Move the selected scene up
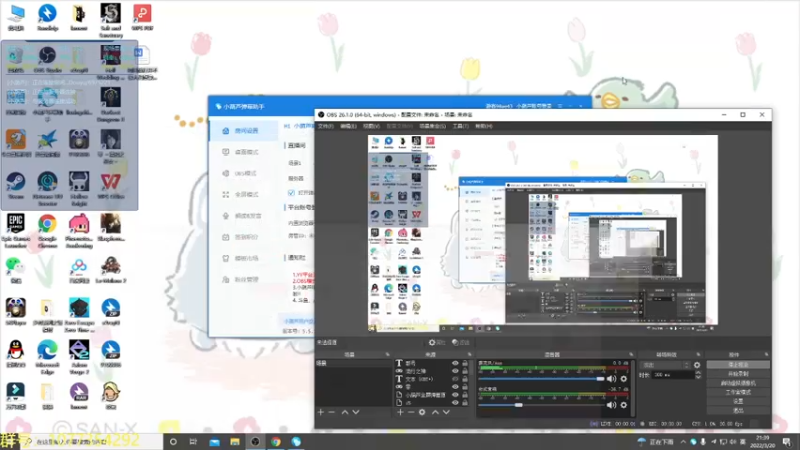The height and width of the screenshot is (450, 800). tap(345, 412)
